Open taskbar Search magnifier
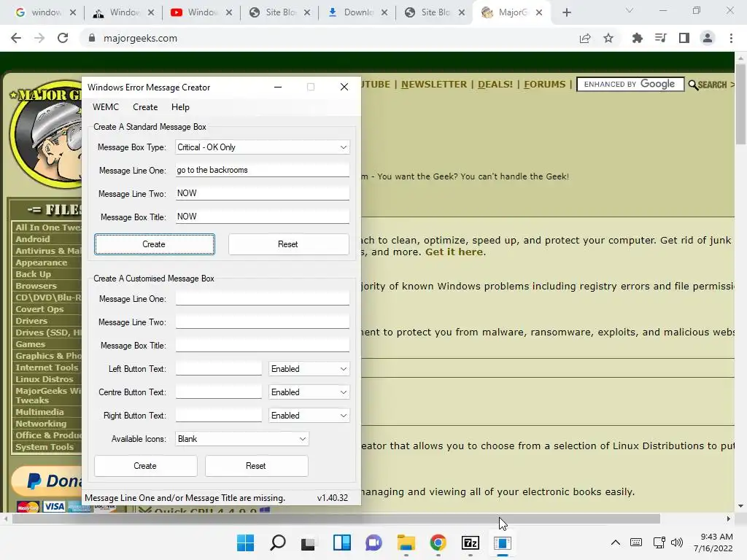Viewport: 747px width, 560px height. 278,542
